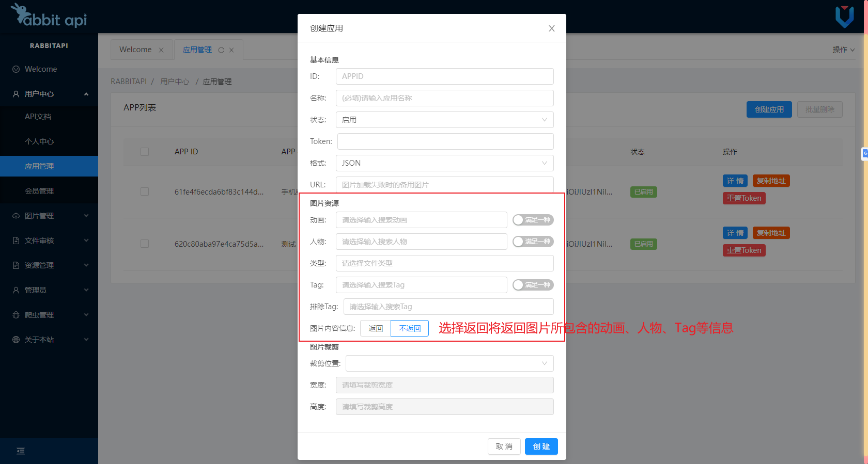868x464 pixels.
Task: Open the 人物 search select field
Action: pyautogui.click(x=421, y=242)
